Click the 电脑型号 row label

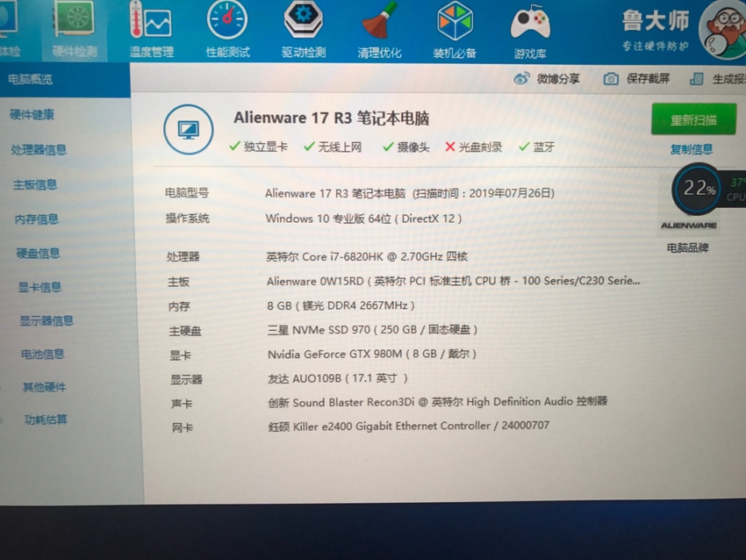coord(187,193)
